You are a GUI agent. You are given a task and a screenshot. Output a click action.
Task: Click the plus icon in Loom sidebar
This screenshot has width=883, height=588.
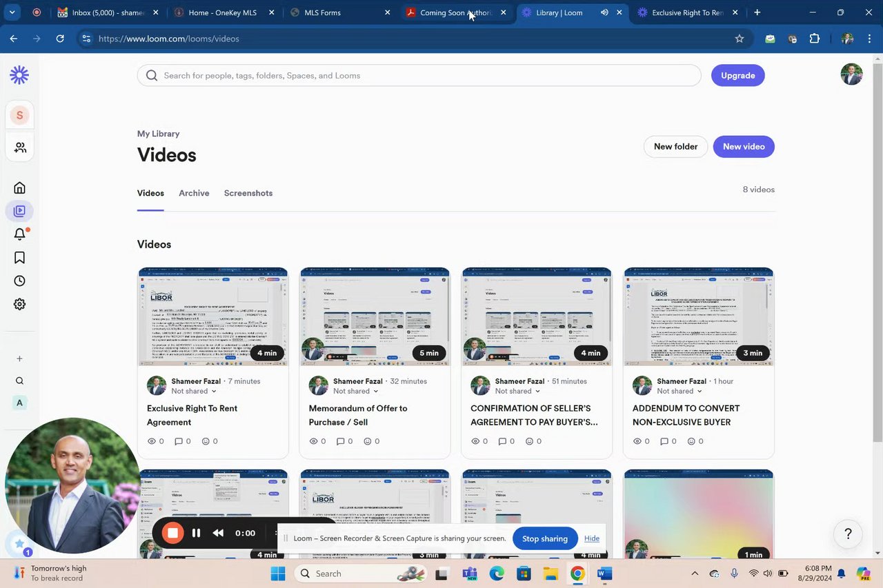tap(19, 358)
